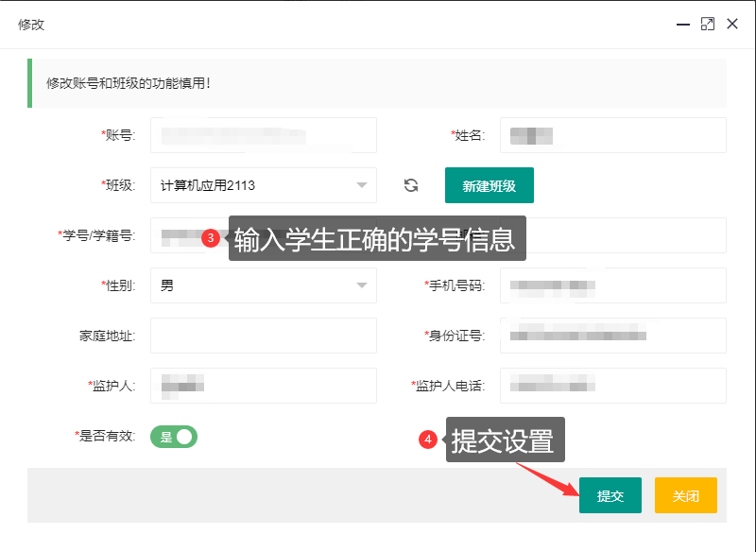Close the 修改 dialog with the X icon

click(x=732, y=25)
